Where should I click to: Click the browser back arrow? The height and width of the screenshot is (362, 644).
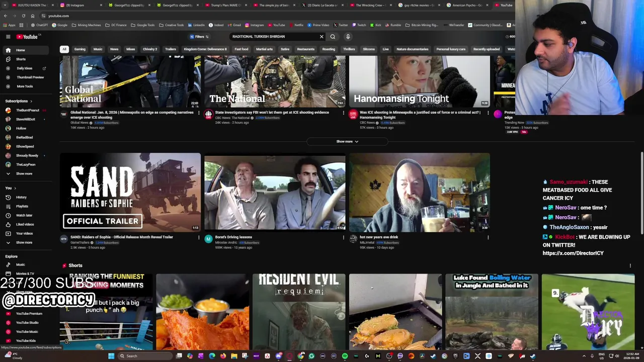6,16
